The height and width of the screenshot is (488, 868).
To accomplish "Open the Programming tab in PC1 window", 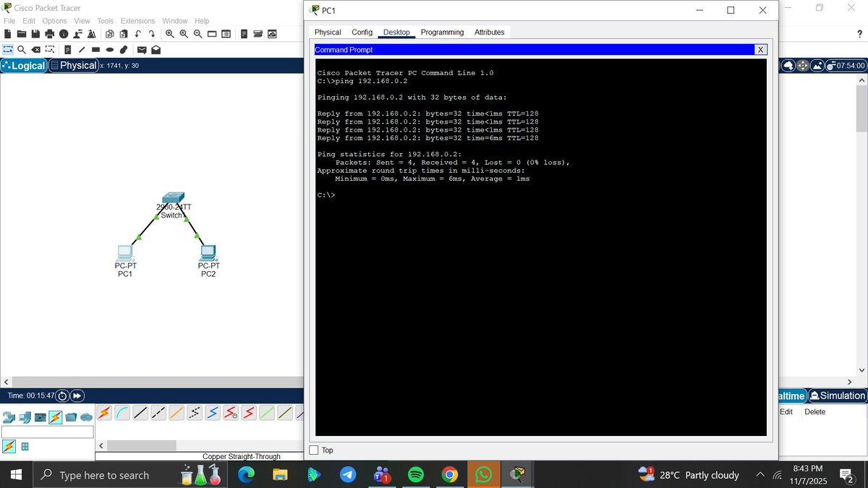I will pyautogui.click(x=442, y=33).
